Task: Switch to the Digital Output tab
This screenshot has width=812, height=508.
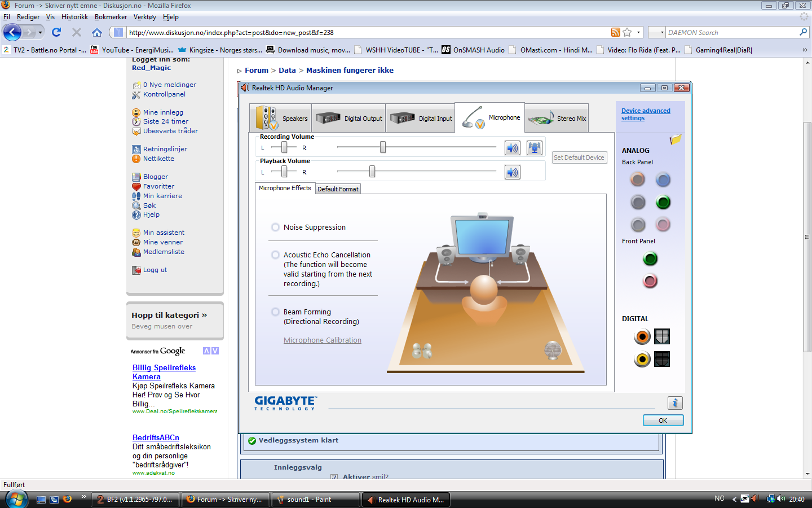Action: tap(348, 118)
